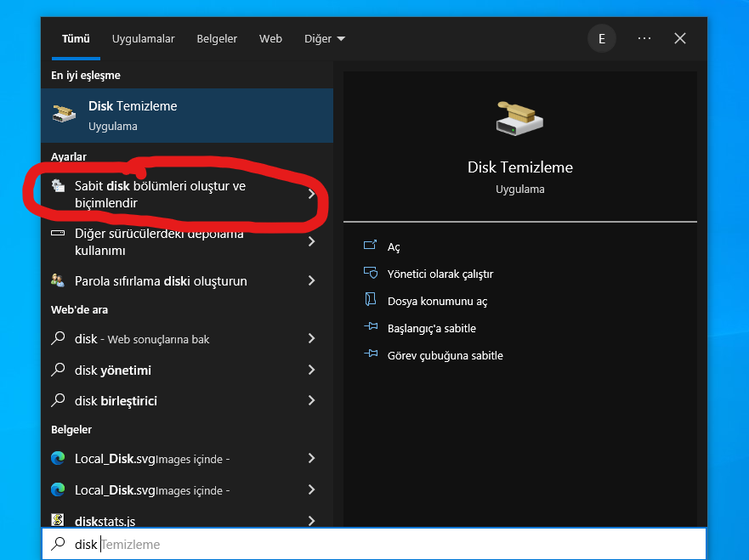
Task: Click the Disk Temizleme icon in best match
Action: click(64, 114)
